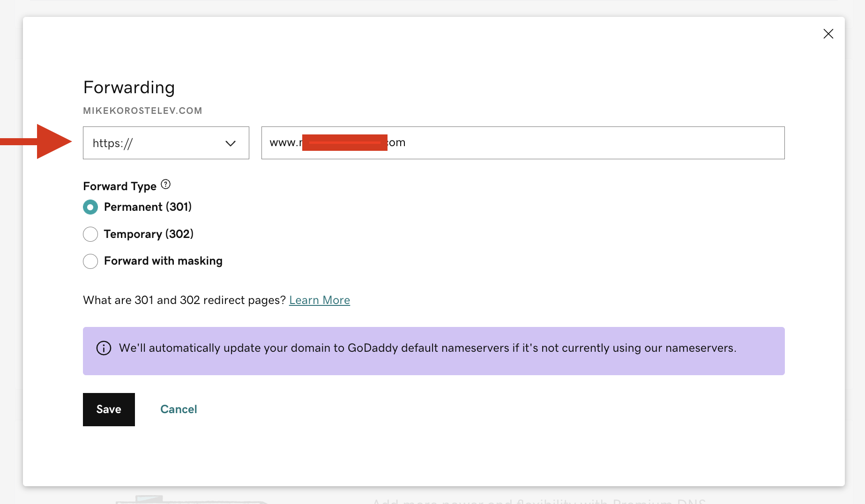Cancel the forwarding changes

tap(179, 409)
